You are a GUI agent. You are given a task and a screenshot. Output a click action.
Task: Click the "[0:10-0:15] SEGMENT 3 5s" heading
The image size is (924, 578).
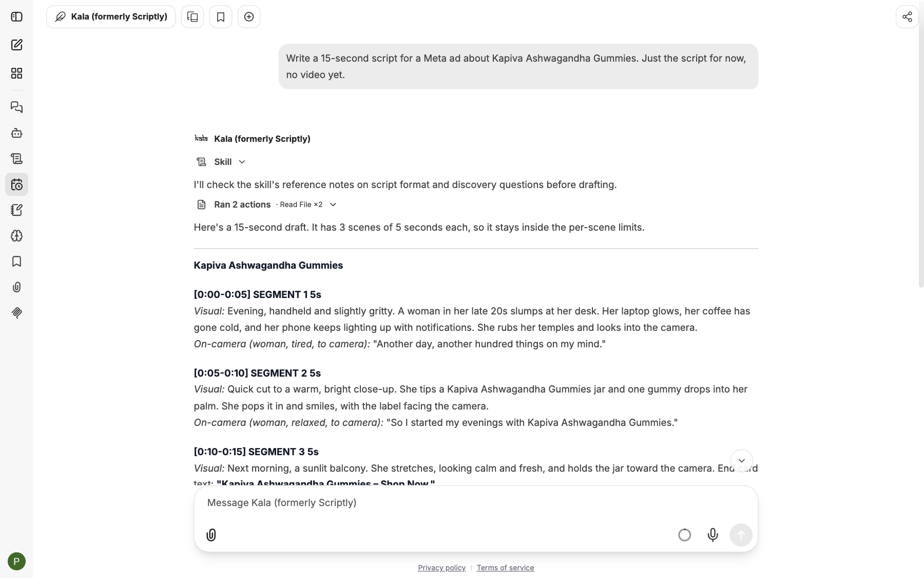pyautogui.click(x=256, y=452)
